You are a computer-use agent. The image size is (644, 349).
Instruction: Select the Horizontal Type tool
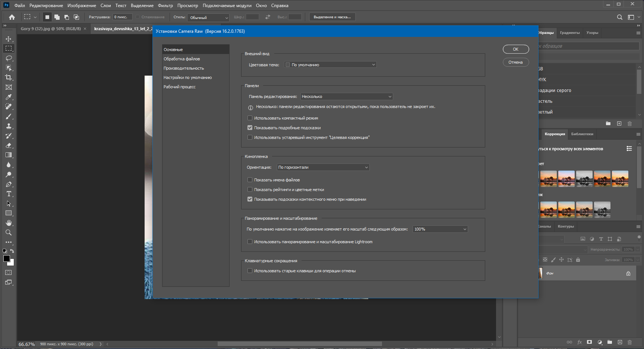[9, 194]
